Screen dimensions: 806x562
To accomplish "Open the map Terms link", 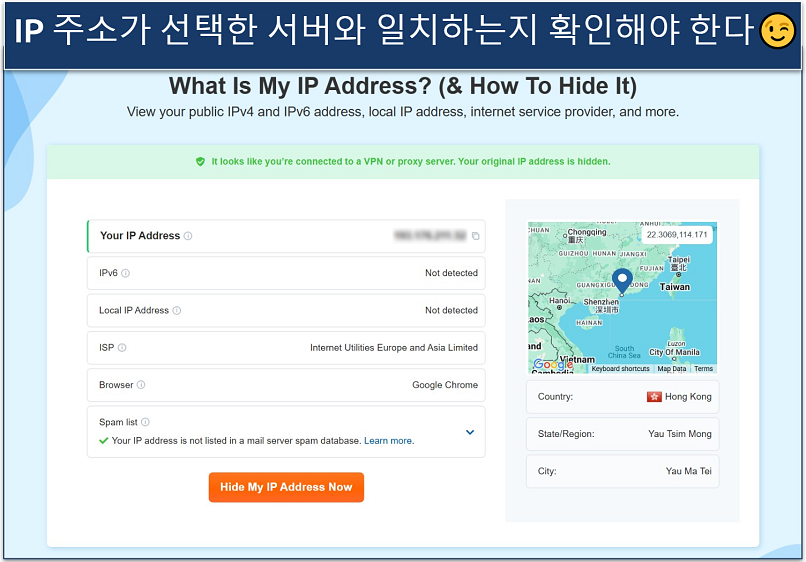I will (x=704, y=369).
